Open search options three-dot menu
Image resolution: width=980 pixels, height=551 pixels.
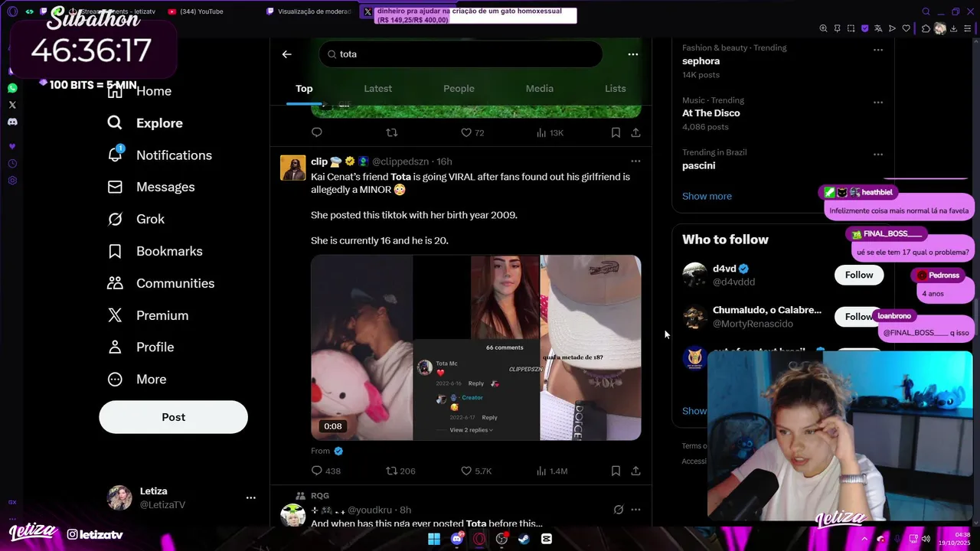632,54
